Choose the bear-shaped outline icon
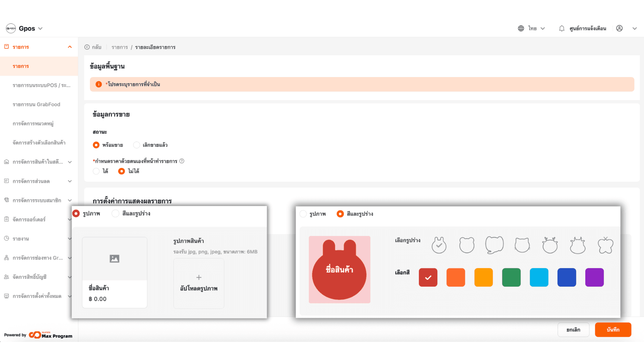 (467, 245)
